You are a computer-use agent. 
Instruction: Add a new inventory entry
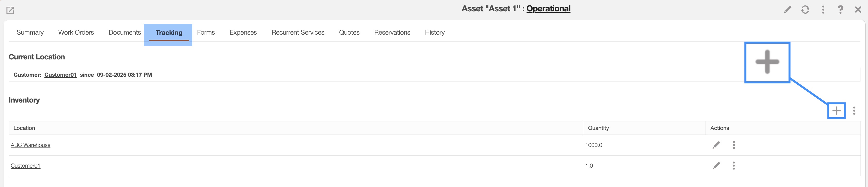[836, 111]
